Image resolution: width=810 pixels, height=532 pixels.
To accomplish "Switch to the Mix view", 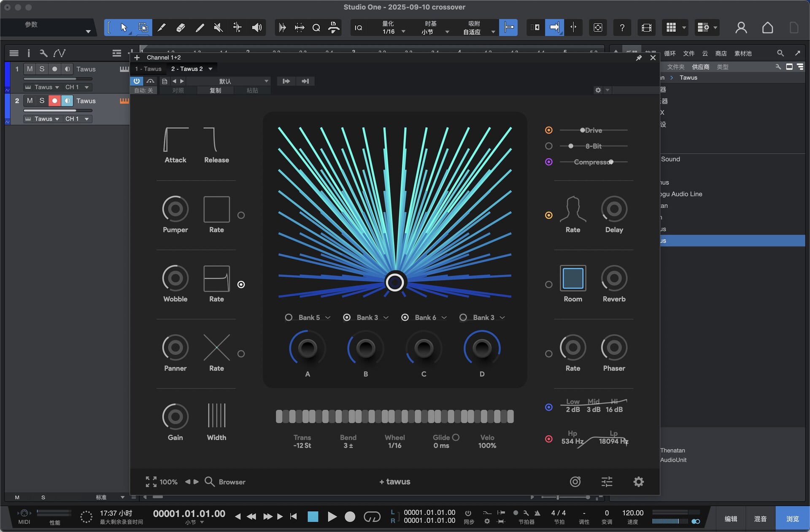I will (760, 519).
